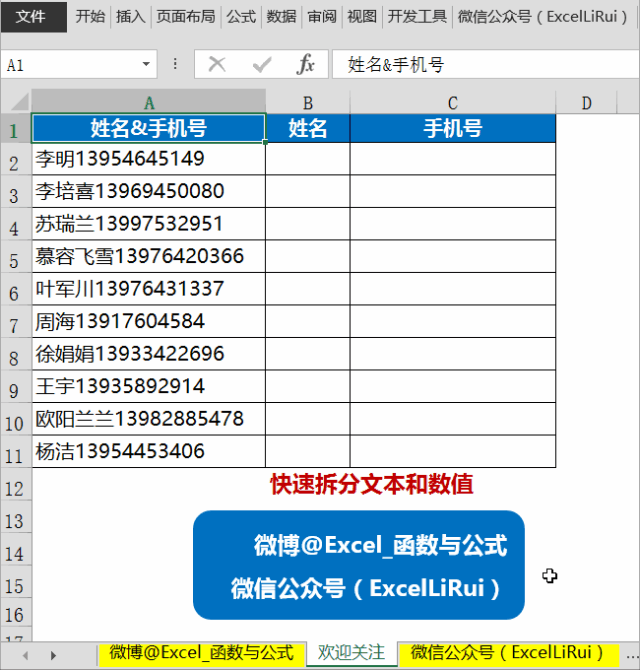The width and height of the screenshot is (640, 670).
Task: Open the 微信公众号（ExcelLiRui） ribbon tab
Action: tap(542, 17)
